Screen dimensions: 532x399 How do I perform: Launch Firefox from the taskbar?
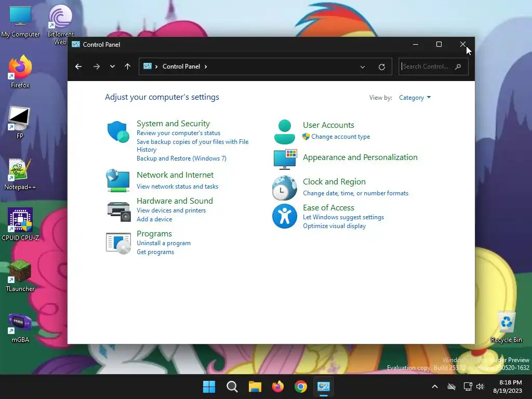click(278, 387)
